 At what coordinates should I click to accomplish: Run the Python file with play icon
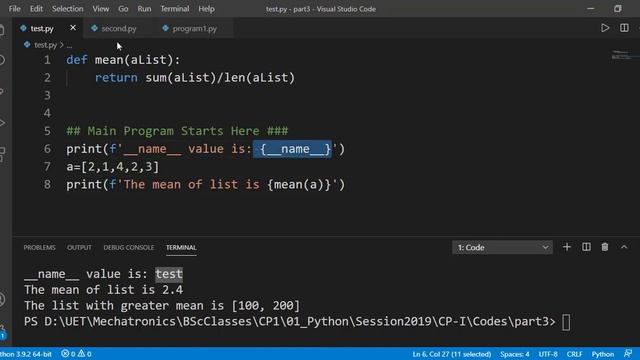605,28
